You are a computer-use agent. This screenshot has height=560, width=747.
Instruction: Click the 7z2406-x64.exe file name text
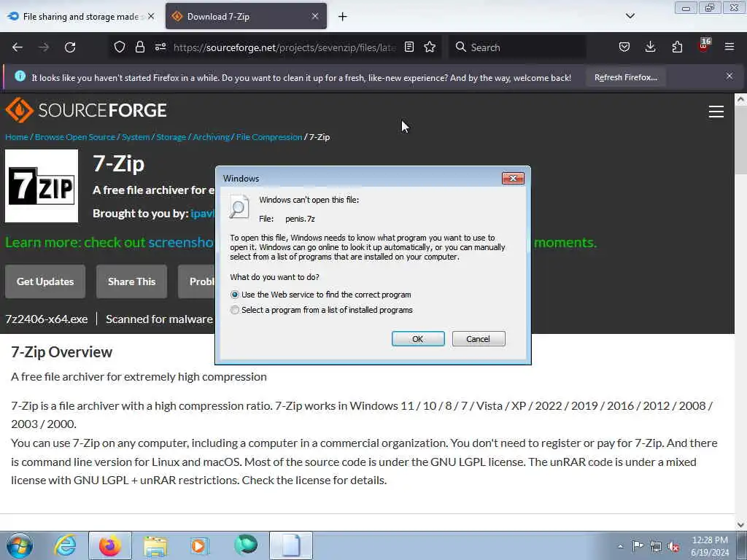point(46,319)
